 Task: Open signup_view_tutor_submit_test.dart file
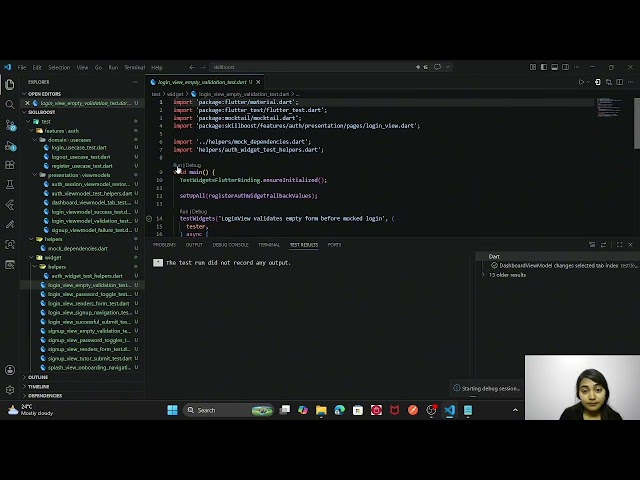(90, 358)
